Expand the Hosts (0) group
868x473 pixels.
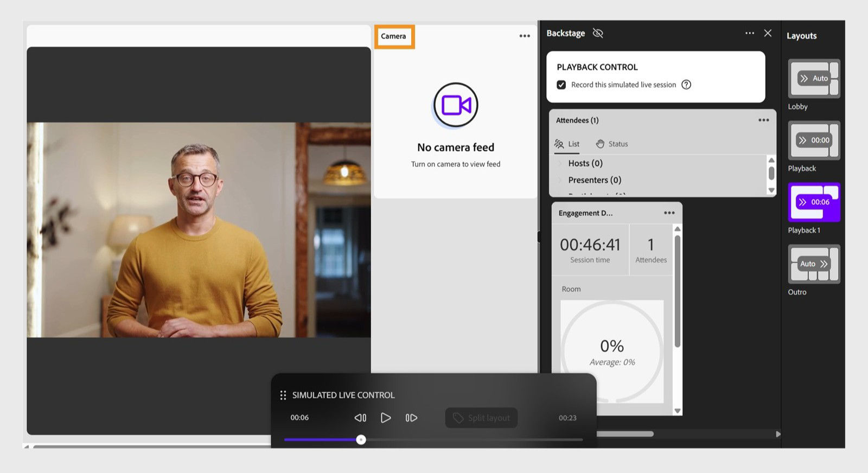click(x=559, y=163)
